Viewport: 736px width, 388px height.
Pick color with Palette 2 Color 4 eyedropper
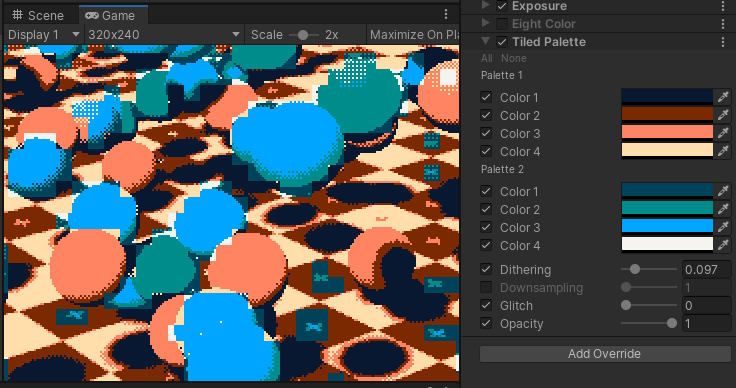[x=722, y=245]
